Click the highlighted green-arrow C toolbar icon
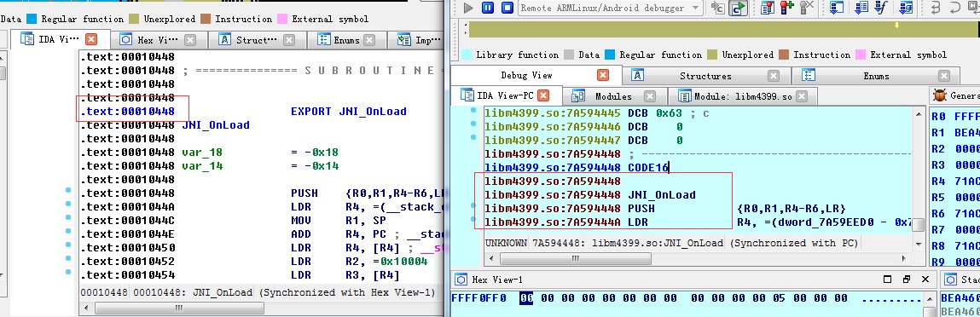Viewport: 980px width, 317px height. (739, 9)
